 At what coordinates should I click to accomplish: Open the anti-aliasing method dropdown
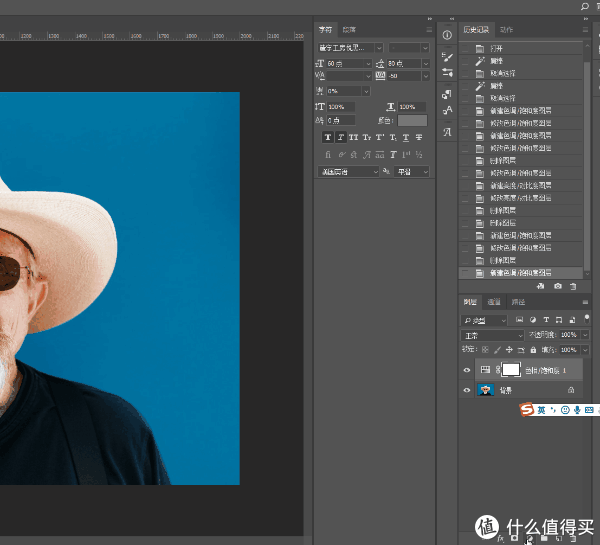point(411,172)
